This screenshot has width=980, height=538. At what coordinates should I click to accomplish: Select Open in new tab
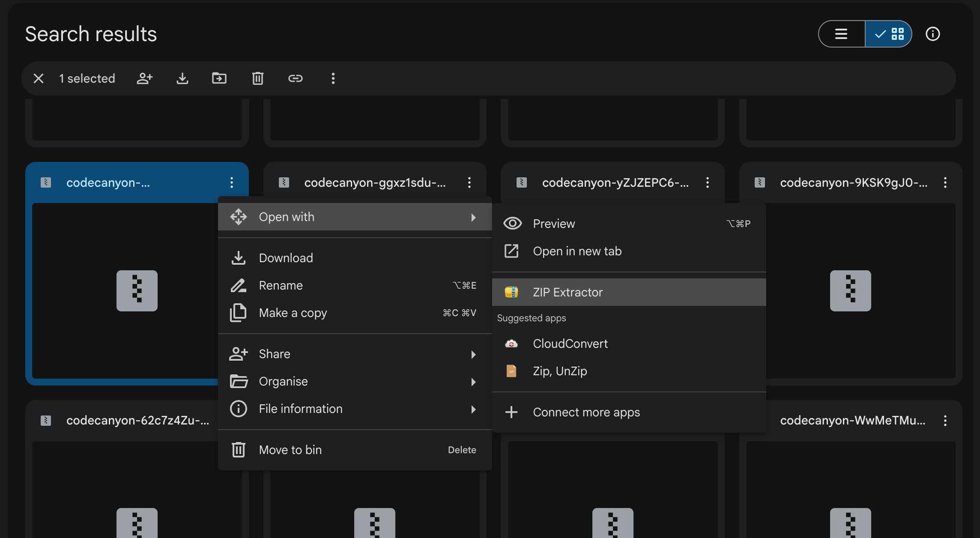[629, 251]
